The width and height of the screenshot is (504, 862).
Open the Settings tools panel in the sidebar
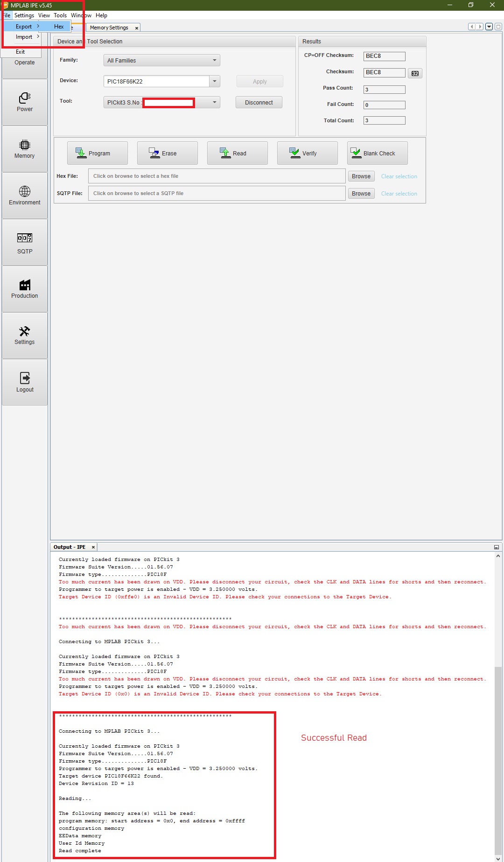click(x=25, y=336)
